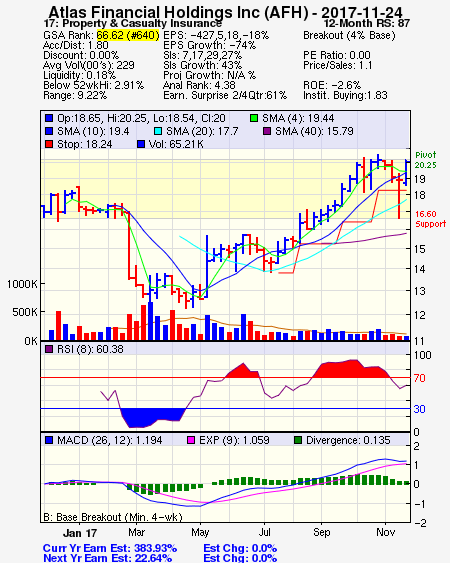Click the 'Breakout (4% Base)' label
This screenshot has width=450, height=563.
(349, 35)
